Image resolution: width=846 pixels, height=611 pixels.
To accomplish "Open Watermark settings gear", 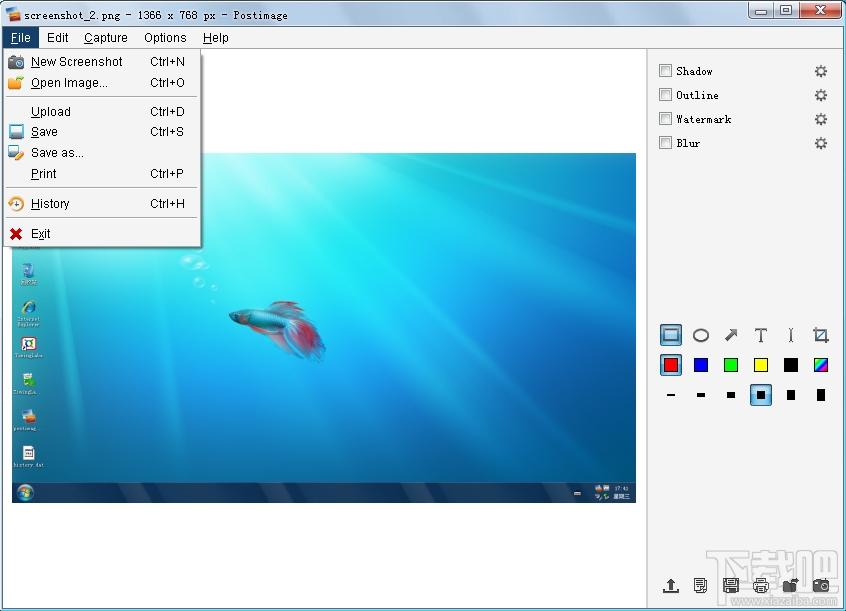I will coord(821,119).
